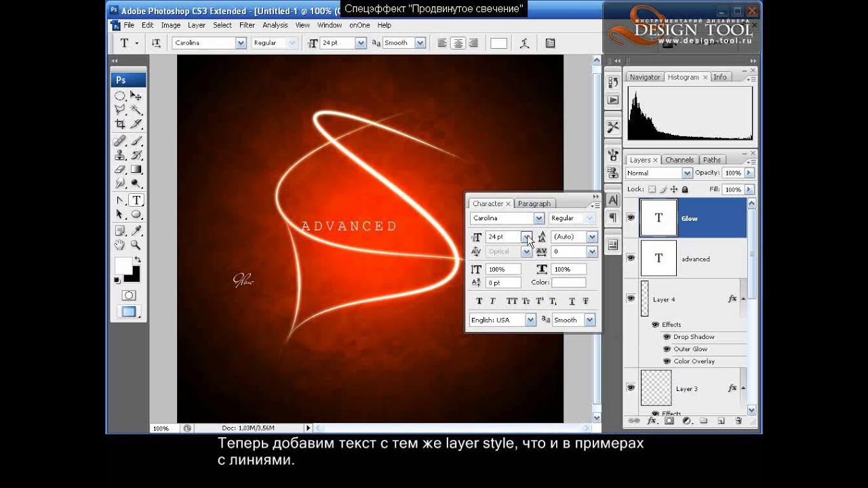This screenshot has width=868, height=488.
Task: Open Character panel font family dropdown
Action: point(538,218)
